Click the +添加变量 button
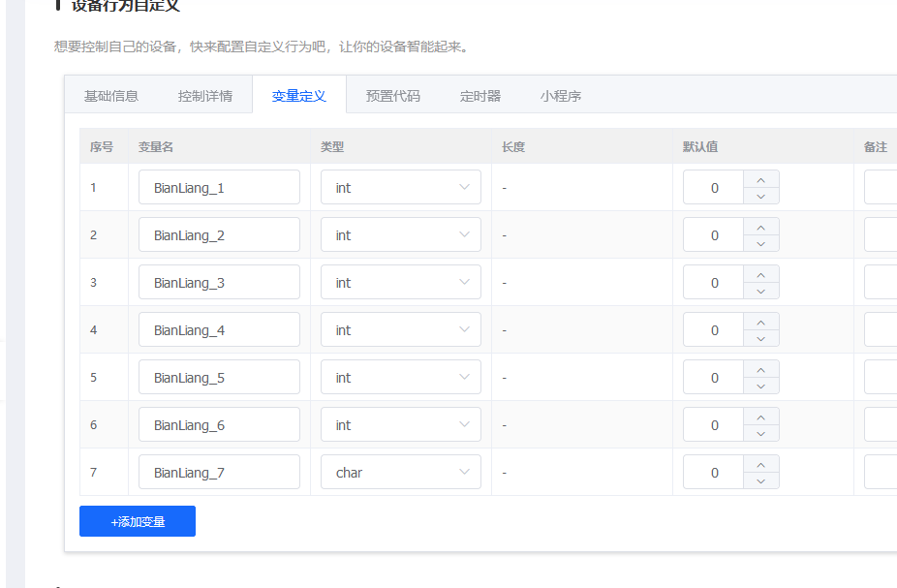This screenshot has height=588, width=897. pos(137,520)
